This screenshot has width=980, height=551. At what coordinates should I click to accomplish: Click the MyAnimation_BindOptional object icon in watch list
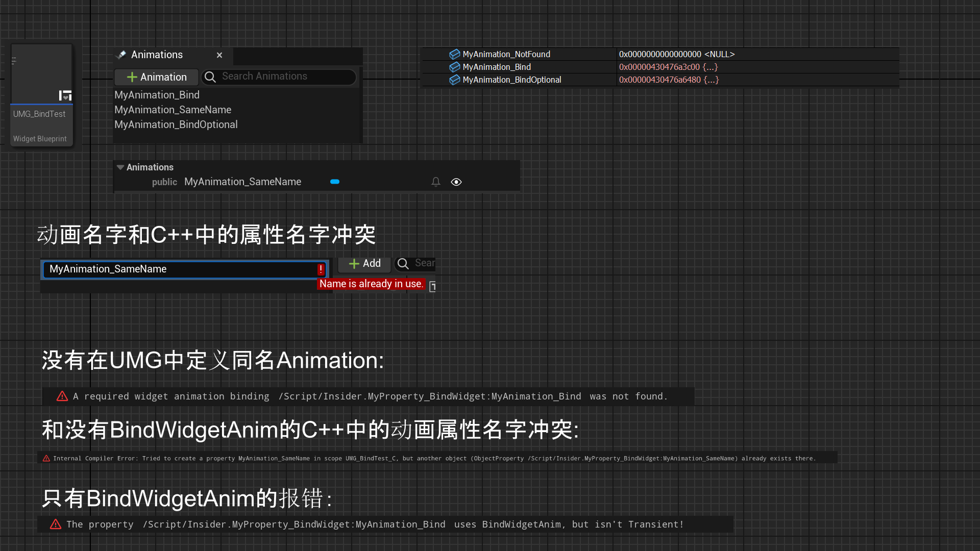tap(454, 80)
